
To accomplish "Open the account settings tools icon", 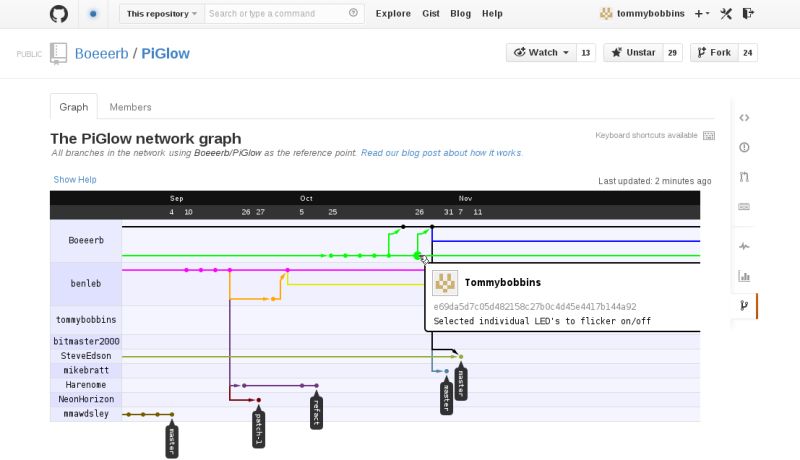I will [x=726, y=14].
